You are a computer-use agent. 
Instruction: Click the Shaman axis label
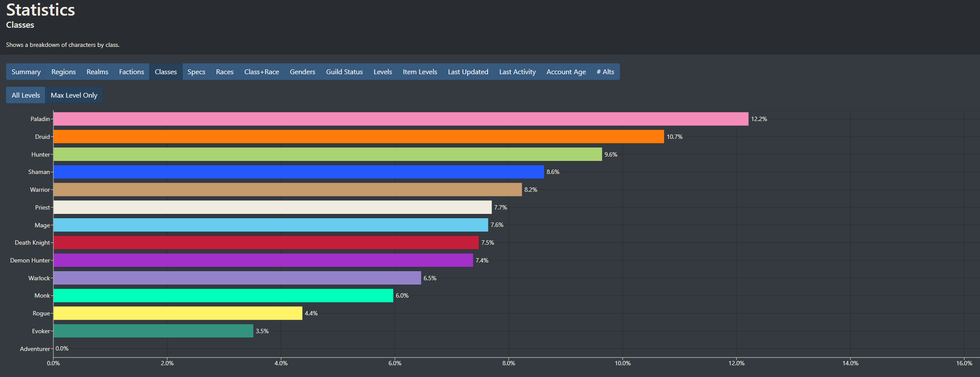(x=39, y=172)
